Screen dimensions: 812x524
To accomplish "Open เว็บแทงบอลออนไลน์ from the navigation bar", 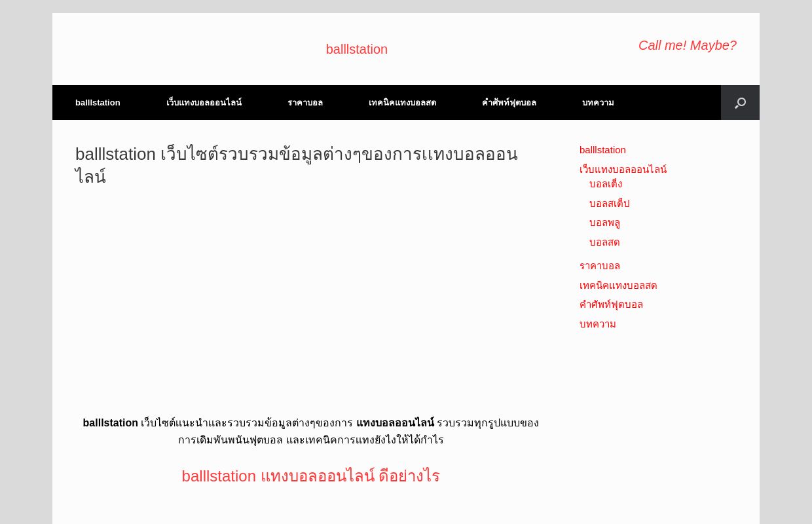I will [204, 103].
